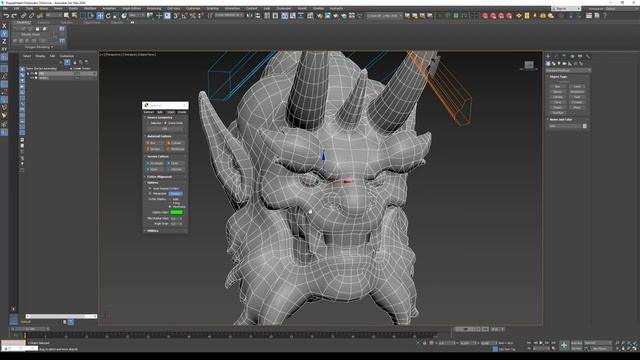Image resolution: width=640 pixels, height=360 pixels.
Task: Click the object color swatch in Name and Color
Action: (x=584, y=126)
